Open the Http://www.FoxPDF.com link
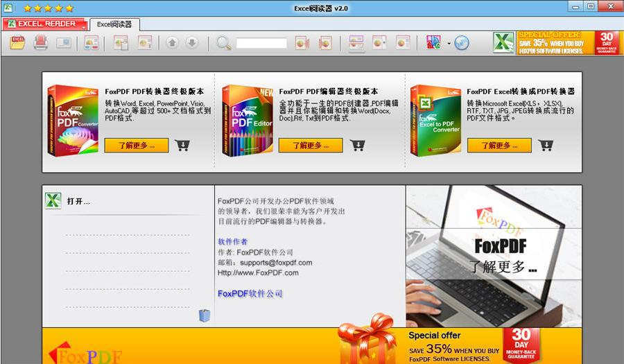This screenshot has height=364, width=624. pyautogui.click(x=258, y=273)
